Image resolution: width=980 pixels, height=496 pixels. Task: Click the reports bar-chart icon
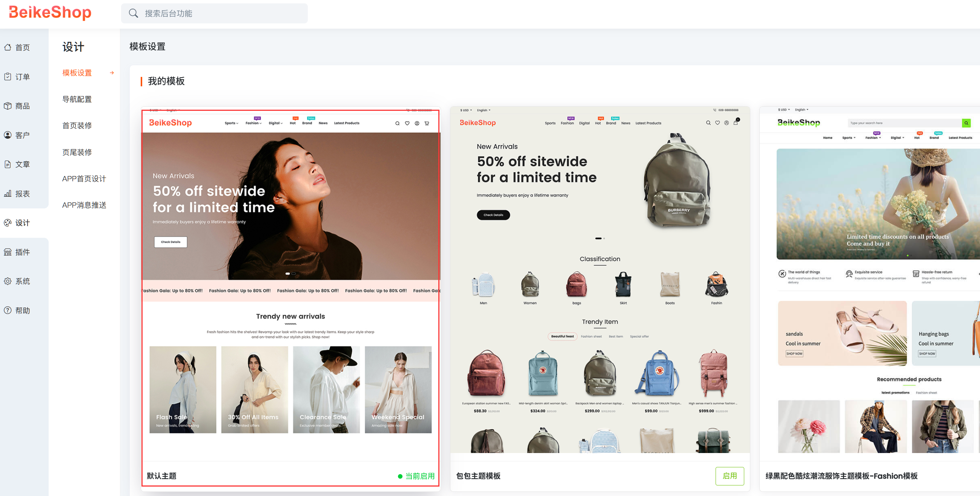click(8, 193)
